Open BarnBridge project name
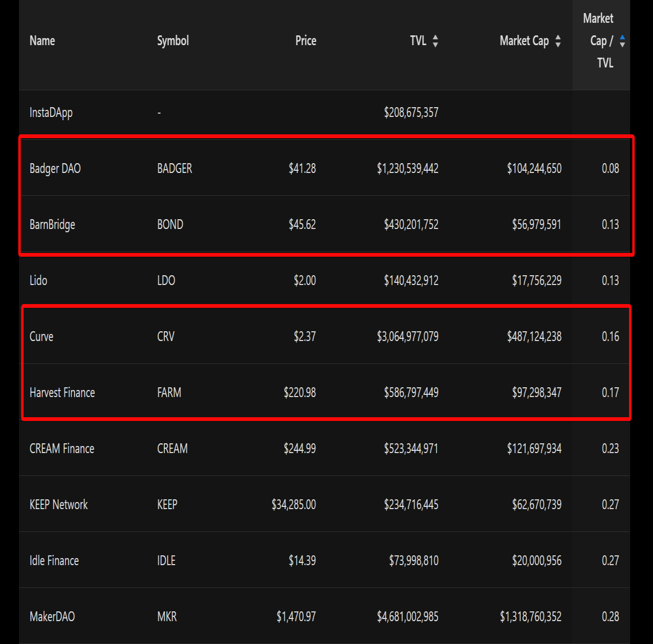 click(x=52, y=225)
